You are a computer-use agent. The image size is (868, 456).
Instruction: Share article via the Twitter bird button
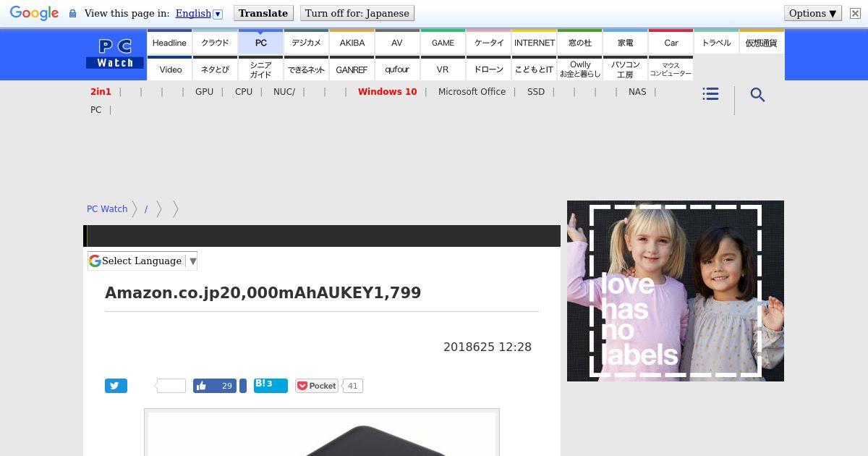[116, 386]
